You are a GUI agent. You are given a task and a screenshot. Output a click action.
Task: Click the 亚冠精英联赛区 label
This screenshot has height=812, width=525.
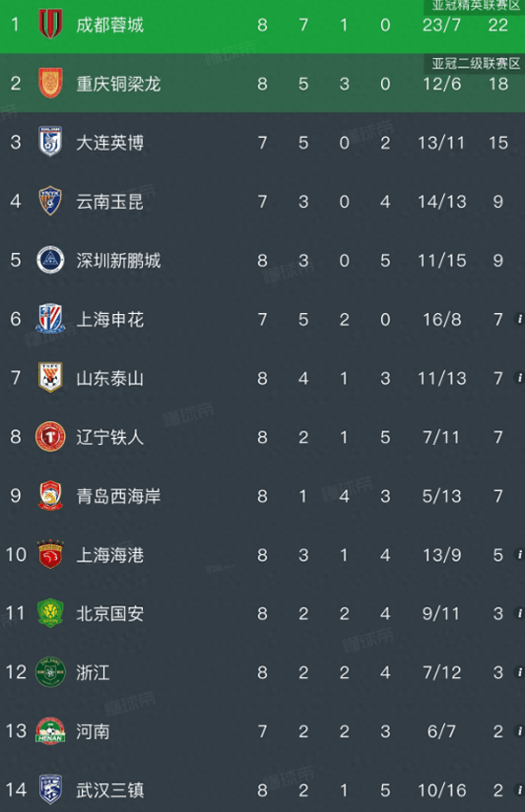tap(475, 6)
